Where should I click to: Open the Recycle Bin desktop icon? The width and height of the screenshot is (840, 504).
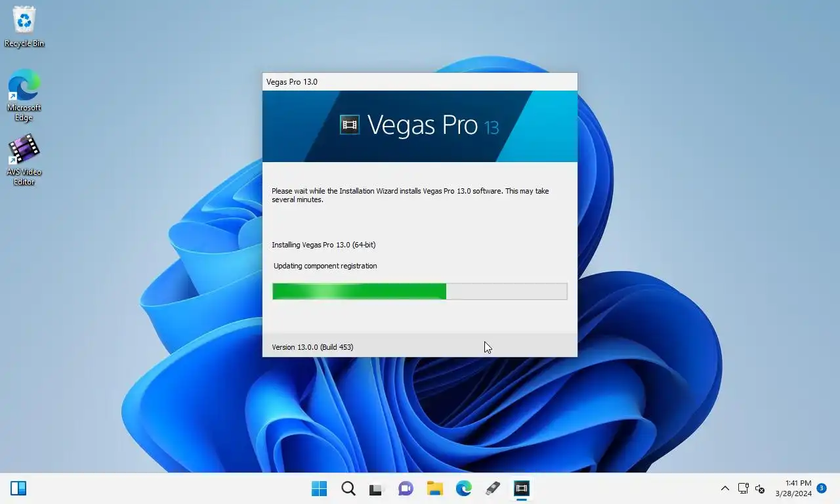pos(24,28)
